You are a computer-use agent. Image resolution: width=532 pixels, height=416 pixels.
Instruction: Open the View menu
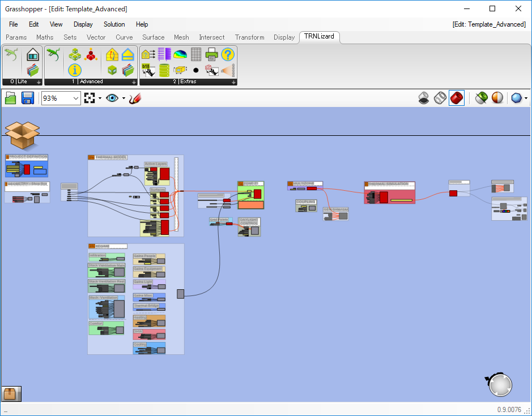56,24
